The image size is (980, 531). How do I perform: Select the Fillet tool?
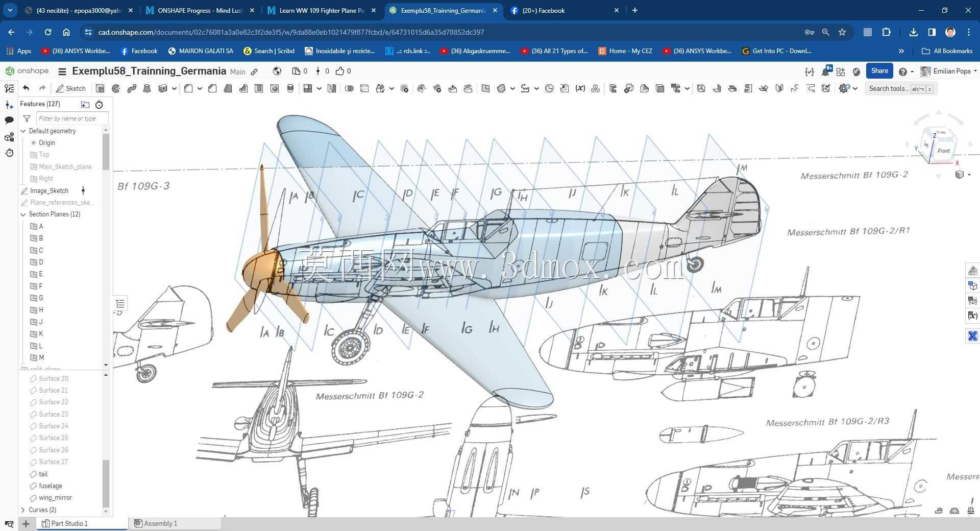(x=188, y=88)
